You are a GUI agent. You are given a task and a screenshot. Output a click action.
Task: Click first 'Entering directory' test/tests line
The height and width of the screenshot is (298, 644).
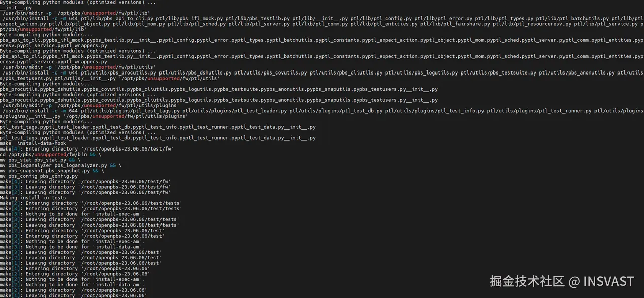click(91, 203)
